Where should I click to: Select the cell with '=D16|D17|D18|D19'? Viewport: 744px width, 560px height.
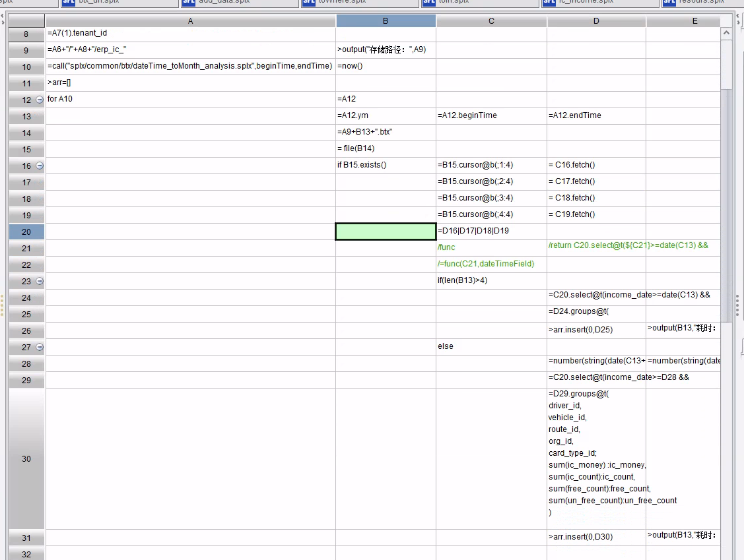pyautogui.click(x=490, y=232)
